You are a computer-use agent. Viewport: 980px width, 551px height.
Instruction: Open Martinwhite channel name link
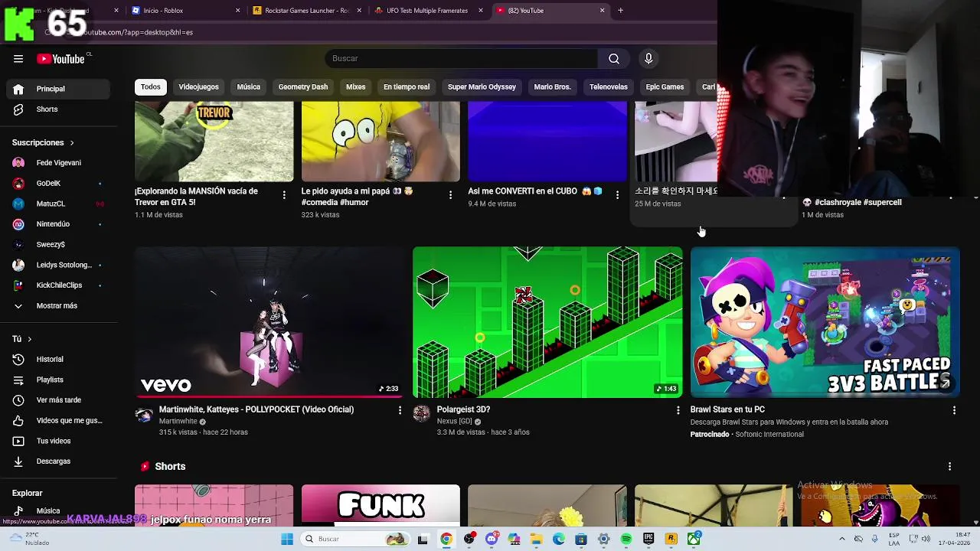coord(178,422)
